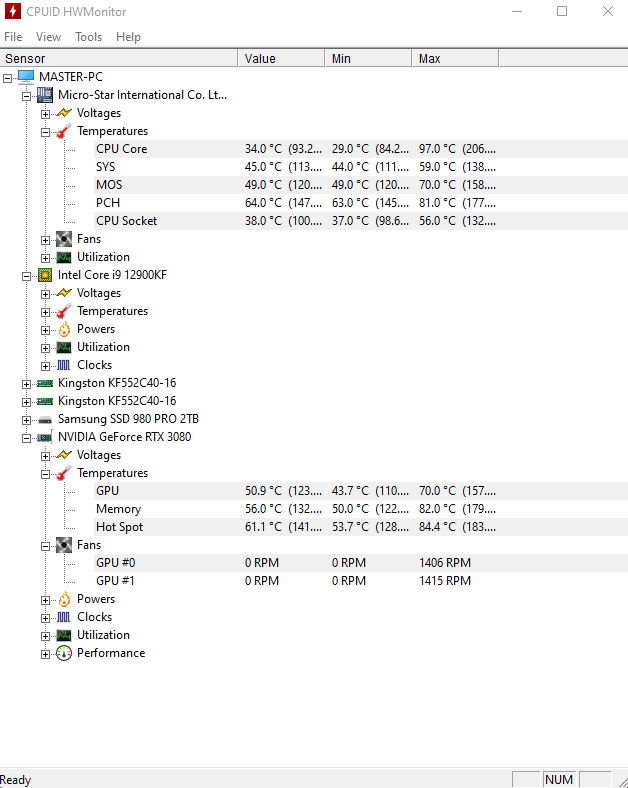Screen dimensions: 628x788
Task: Click the Value column header
Action: point(281,58)
